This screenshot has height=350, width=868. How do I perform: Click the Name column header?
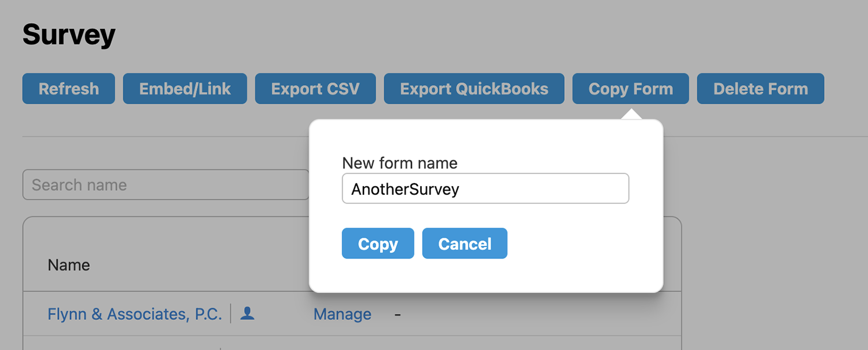pos(69,265)
